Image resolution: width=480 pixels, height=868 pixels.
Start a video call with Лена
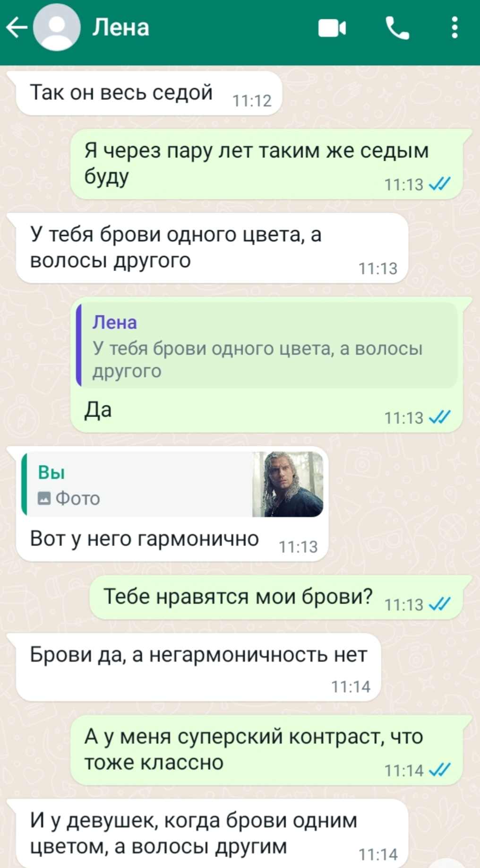coord(332,28)
